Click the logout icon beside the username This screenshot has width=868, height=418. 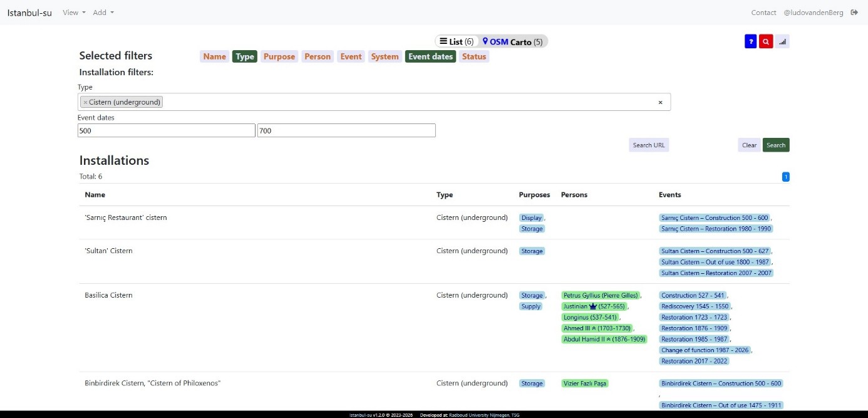854,13
